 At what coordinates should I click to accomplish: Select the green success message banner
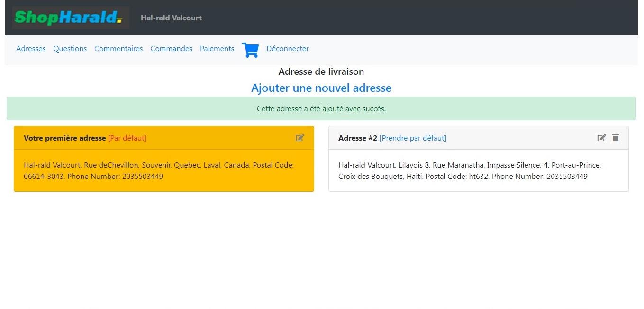[x=321, y=108]
